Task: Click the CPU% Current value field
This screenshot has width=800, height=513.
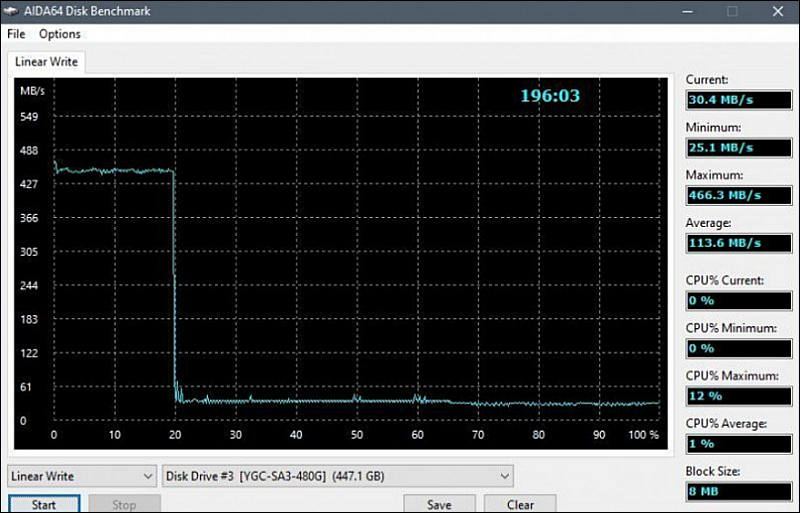Action: (x=739, y=301)
